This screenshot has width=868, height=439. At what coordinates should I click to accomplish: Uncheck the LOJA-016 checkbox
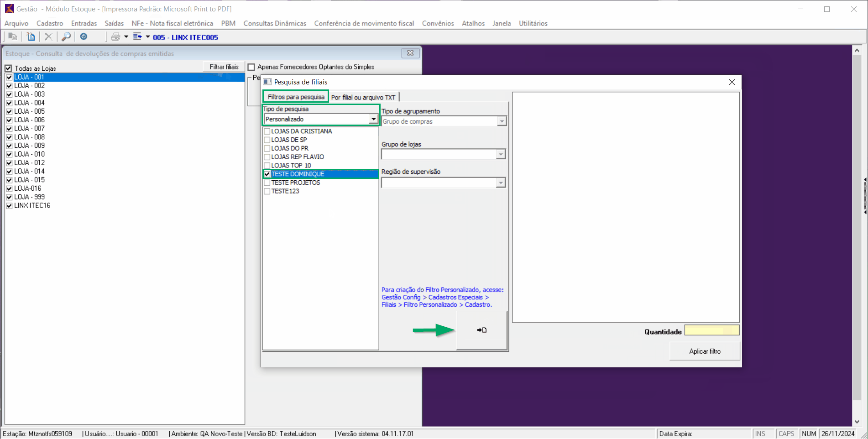pyautogui.click(x=9, y=188)
